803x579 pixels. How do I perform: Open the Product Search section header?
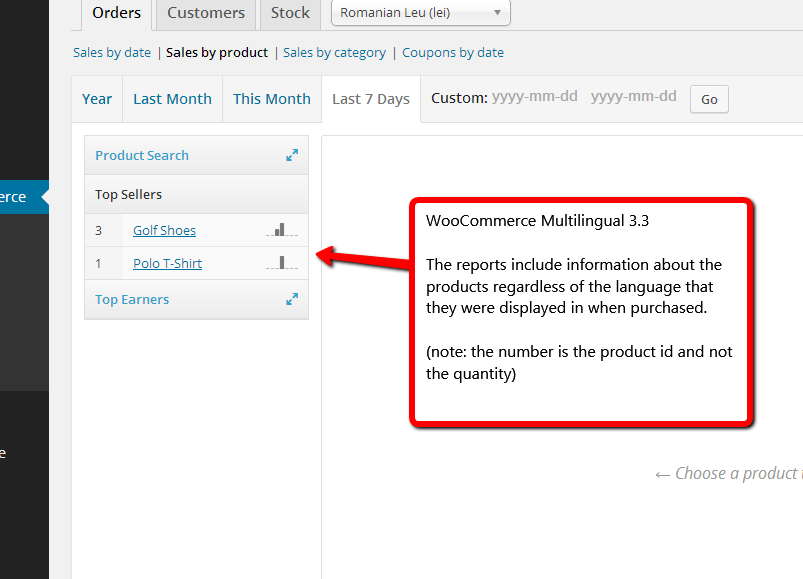197,155
